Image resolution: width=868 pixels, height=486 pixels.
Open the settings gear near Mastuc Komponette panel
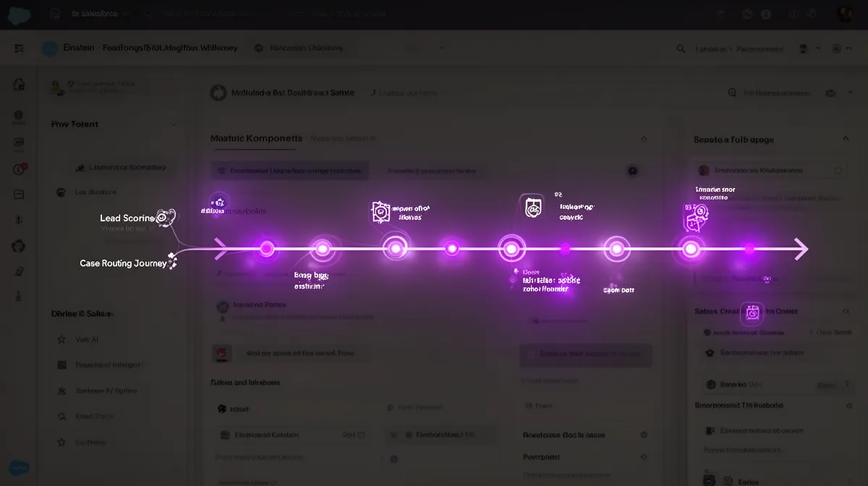pos(643,139)
